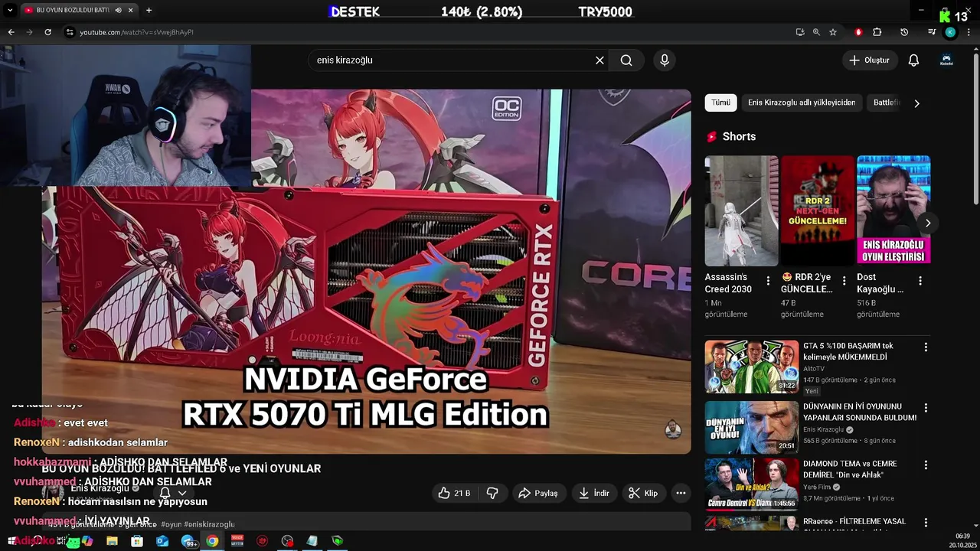Open YouTube notifications bell
The width and height of the screenshot is (980, 551).
pos(913,60)
